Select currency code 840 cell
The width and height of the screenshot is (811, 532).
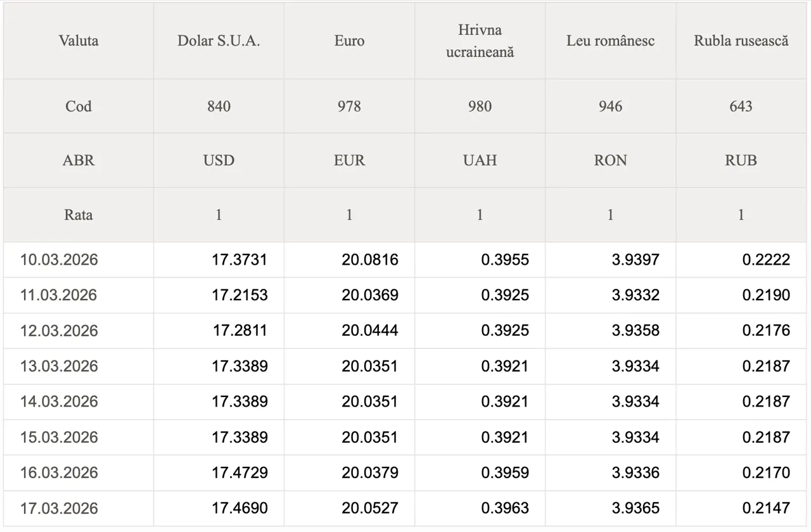point(219,106)
